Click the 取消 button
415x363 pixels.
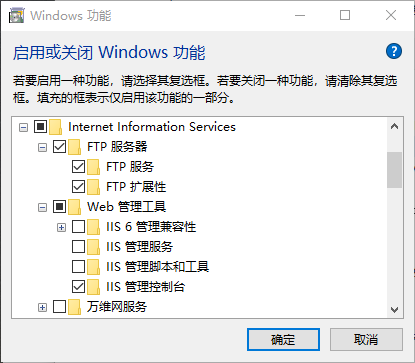tap(366, 340)
